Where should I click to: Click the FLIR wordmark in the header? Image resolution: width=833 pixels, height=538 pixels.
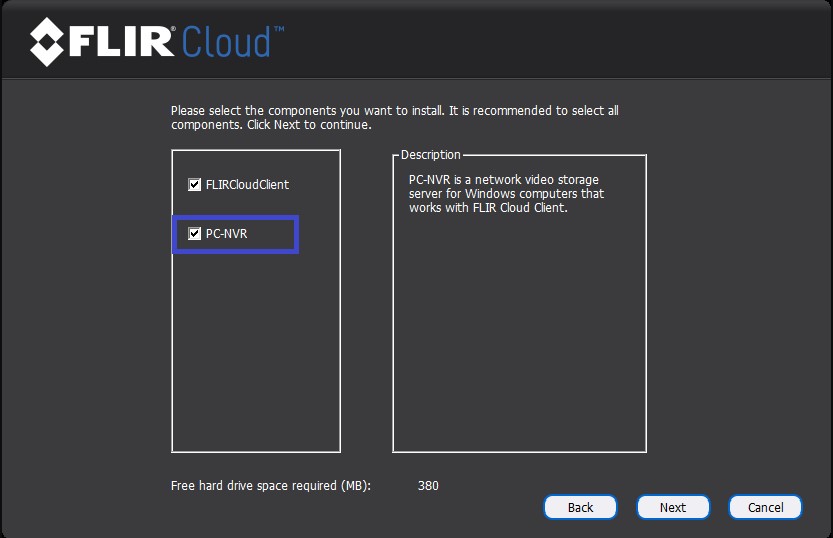[121, 41]
